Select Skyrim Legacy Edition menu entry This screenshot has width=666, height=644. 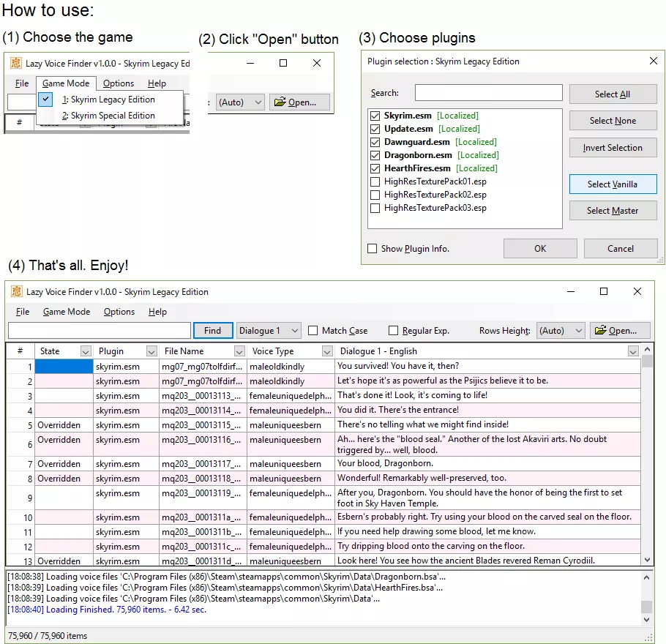coord(110,100)
